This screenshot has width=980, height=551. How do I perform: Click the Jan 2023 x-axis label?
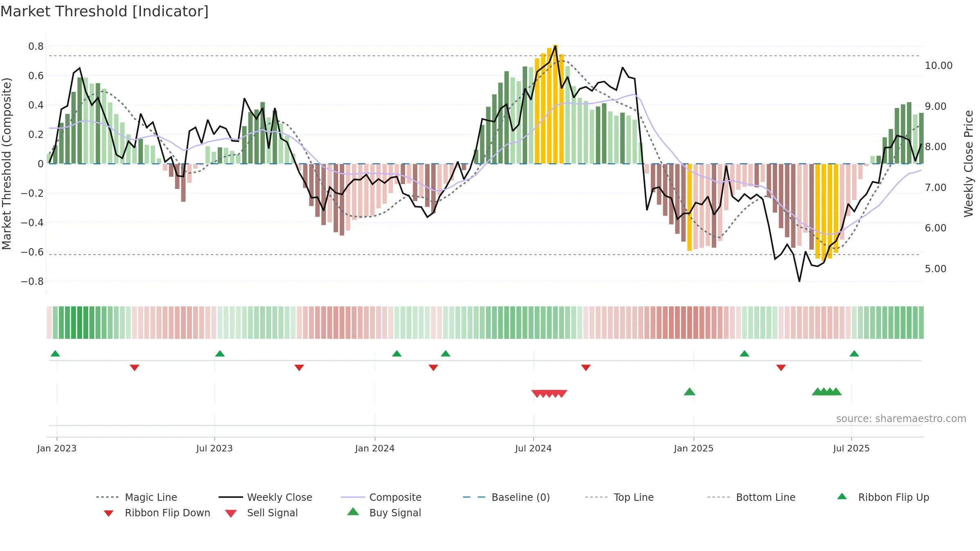tap(57, 448)
